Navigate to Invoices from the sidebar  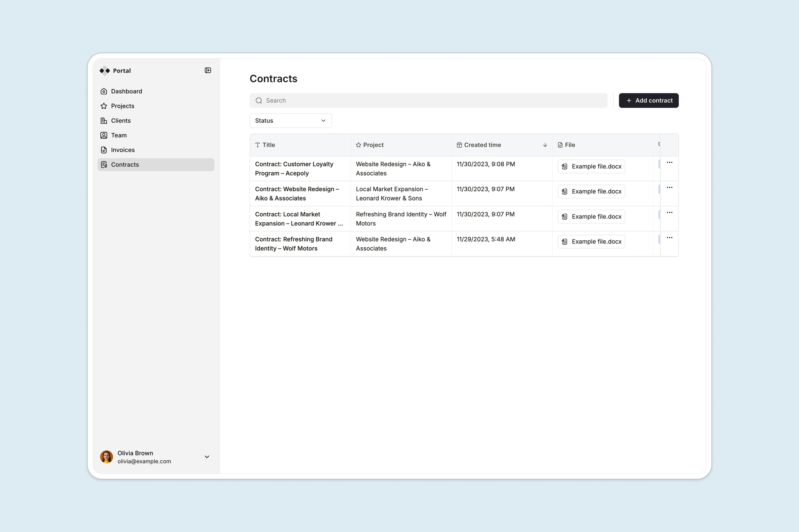(x=122, y=150)
